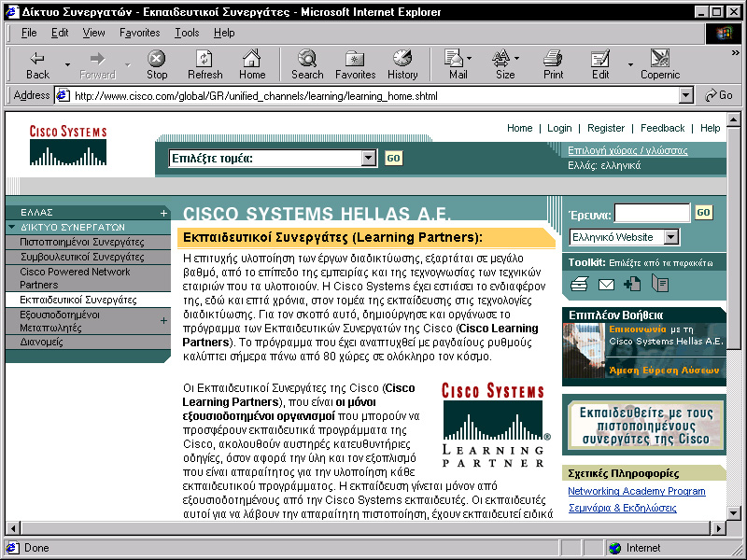Click the Toolkit add-page plus icon
Viewport: 747px width, 560px height.
[632, 285]
